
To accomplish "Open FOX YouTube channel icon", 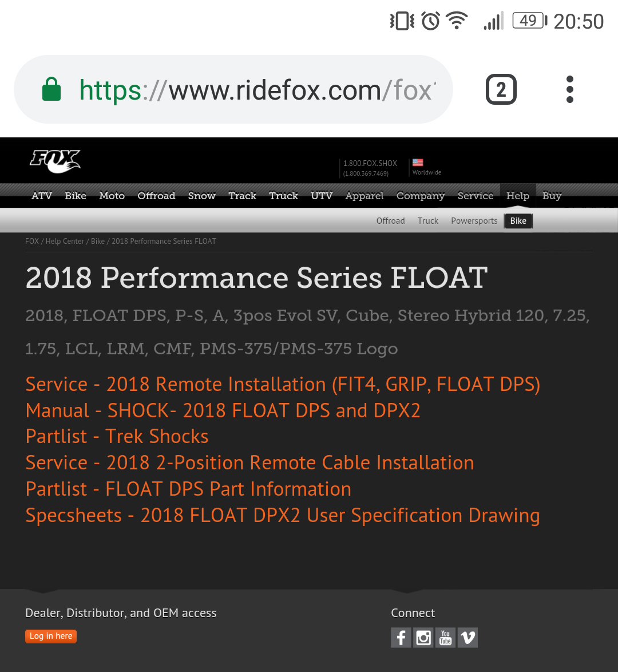I will [445, 638].
